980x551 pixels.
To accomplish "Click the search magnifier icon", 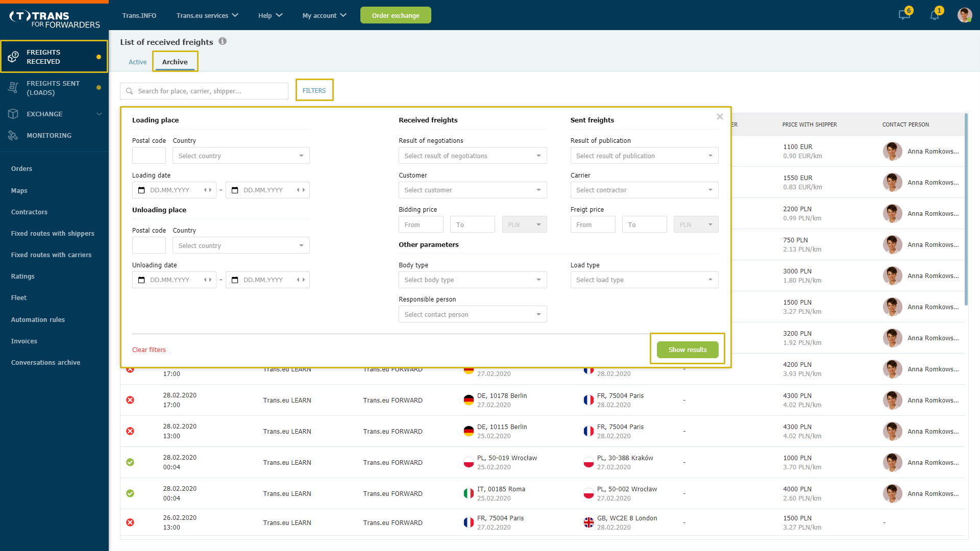I will (130, 91).
